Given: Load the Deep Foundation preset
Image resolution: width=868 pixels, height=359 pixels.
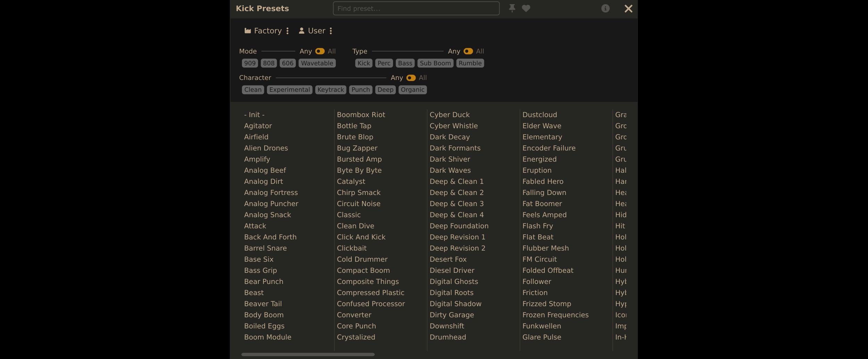Looking at the screenshot, I should click(459, 226).
